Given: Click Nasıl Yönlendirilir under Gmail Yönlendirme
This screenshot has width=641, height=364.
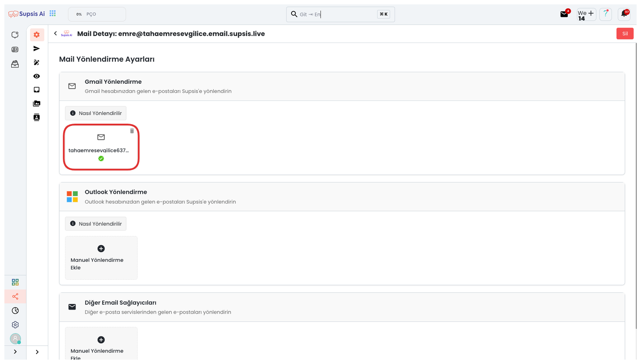Looking at the screenshot, I should point(96,113).
